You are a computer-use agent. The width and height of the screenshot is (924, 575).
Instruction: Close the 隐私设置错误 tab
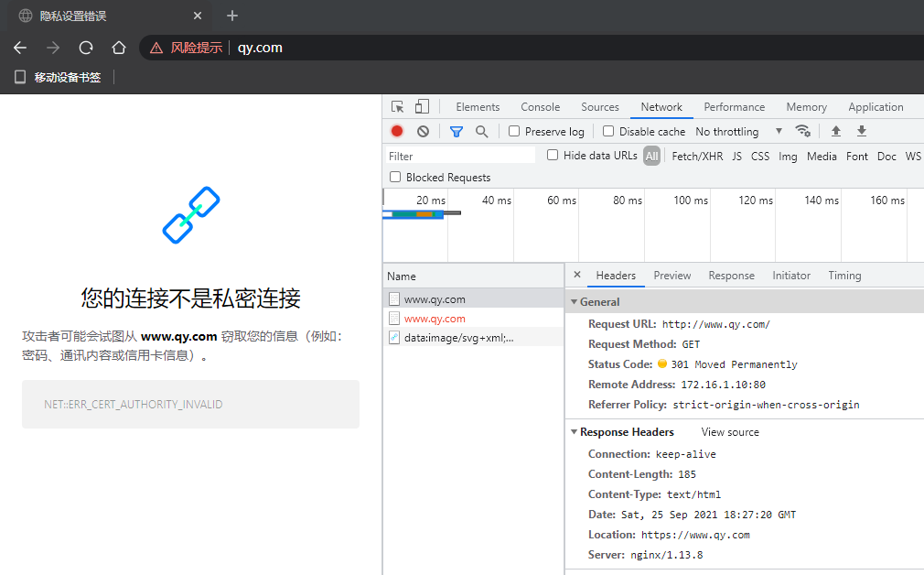198,16
